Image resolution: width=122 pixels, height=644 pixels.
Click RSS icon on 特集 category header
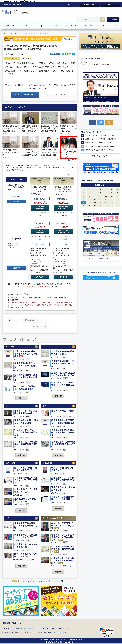tap(36, 518)
